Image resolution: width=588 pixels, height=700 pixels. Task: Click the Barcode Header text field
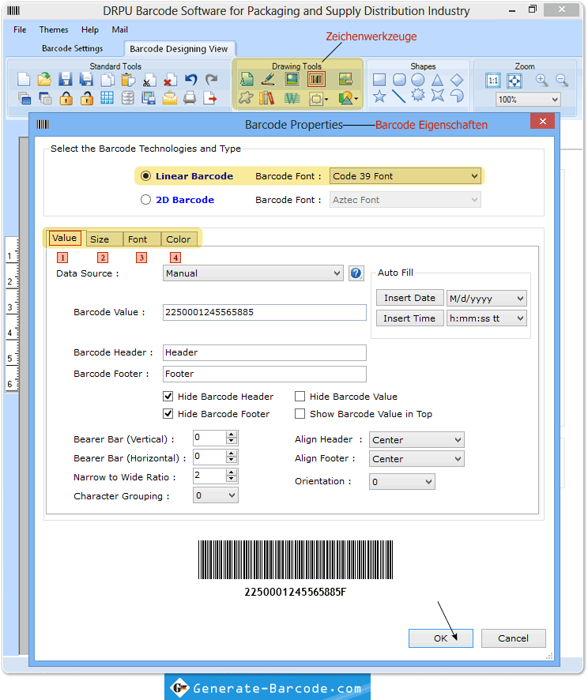click(264, 352)
